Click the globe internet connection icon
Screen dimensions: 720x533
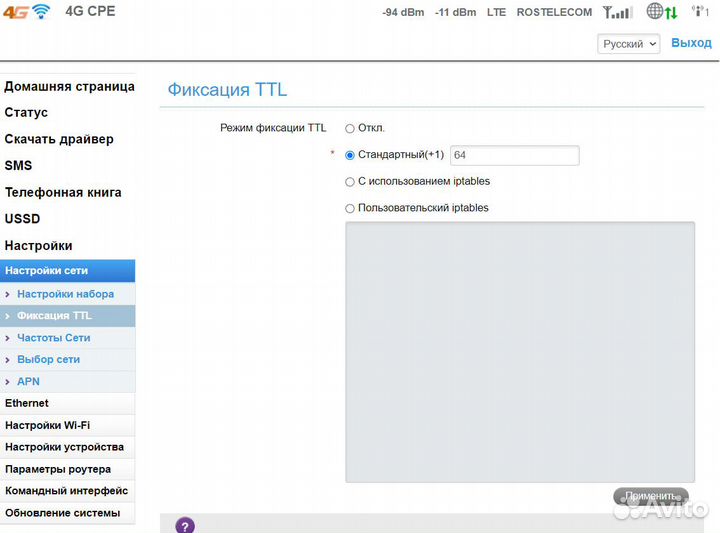coord(654,11)
